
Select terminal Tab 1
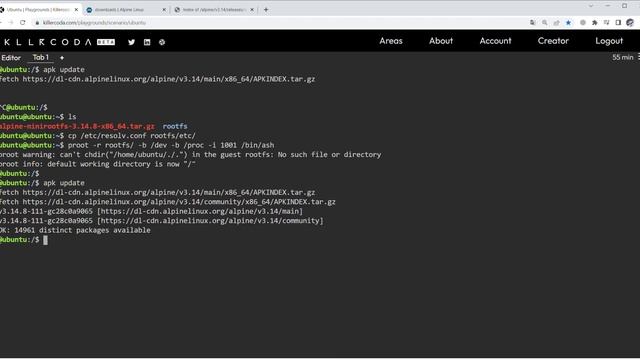40,58
